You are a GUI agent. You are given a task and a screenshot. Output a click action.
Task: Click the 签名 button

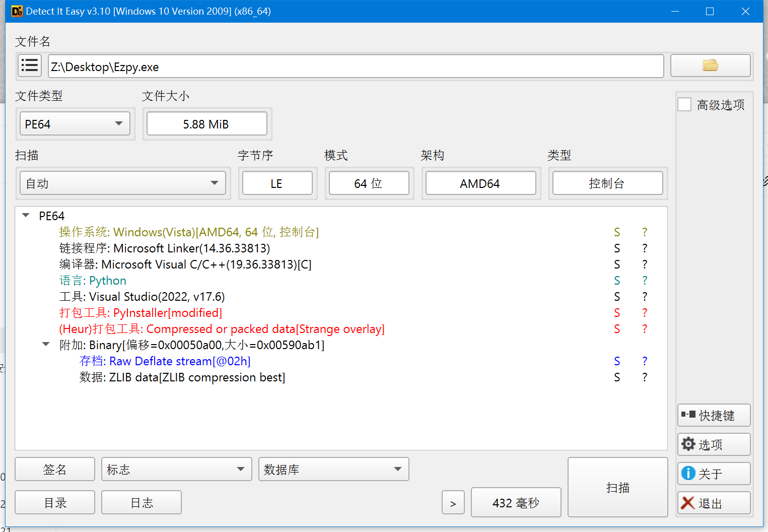point(55,470)
